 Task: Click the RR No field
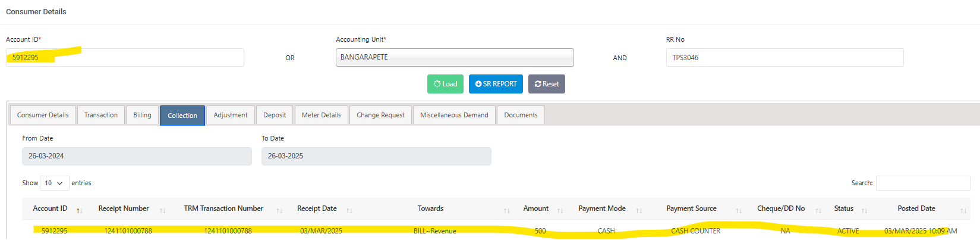(x=784, y=57)
